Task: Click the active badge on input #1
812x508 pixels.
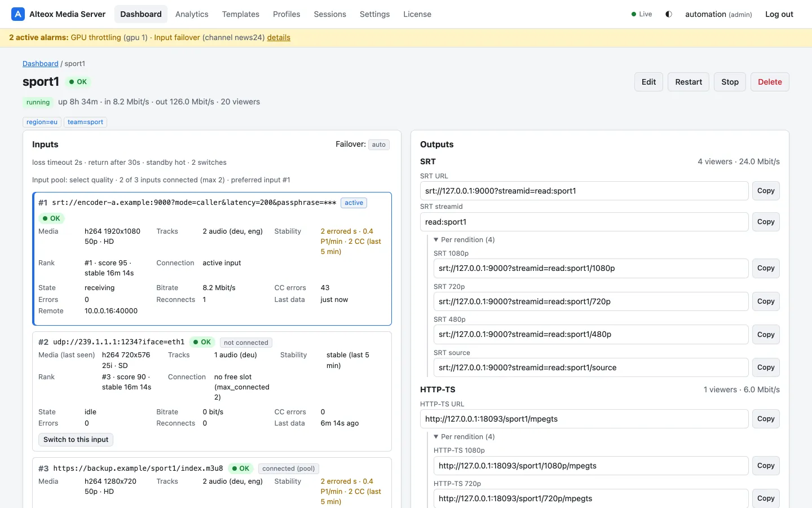Action: (354, 203)
